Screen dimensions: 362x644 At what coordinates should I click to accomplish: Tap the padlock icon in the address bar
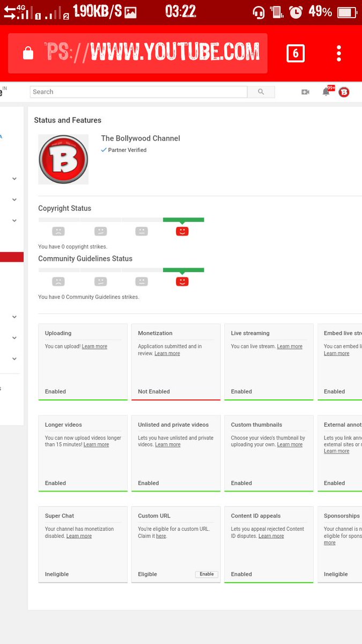tap(27, 53)
